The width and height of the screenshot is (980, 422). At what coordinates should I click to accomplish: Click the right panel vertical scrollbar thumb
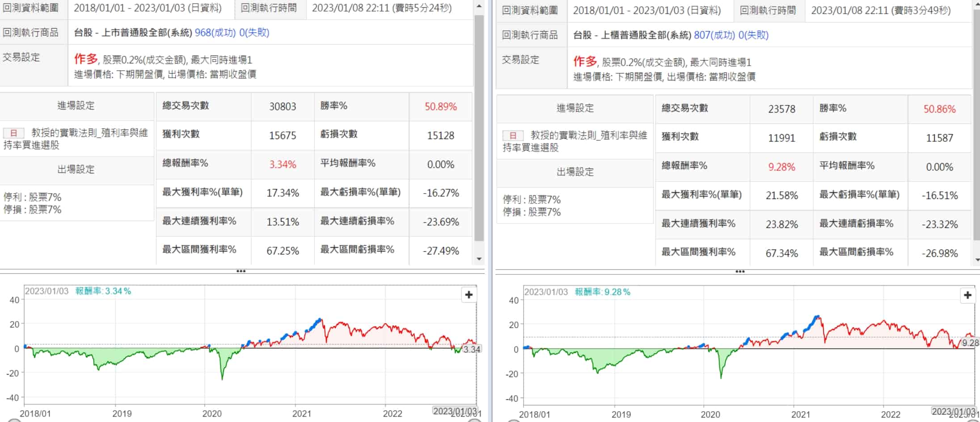[x=977, y=125]
